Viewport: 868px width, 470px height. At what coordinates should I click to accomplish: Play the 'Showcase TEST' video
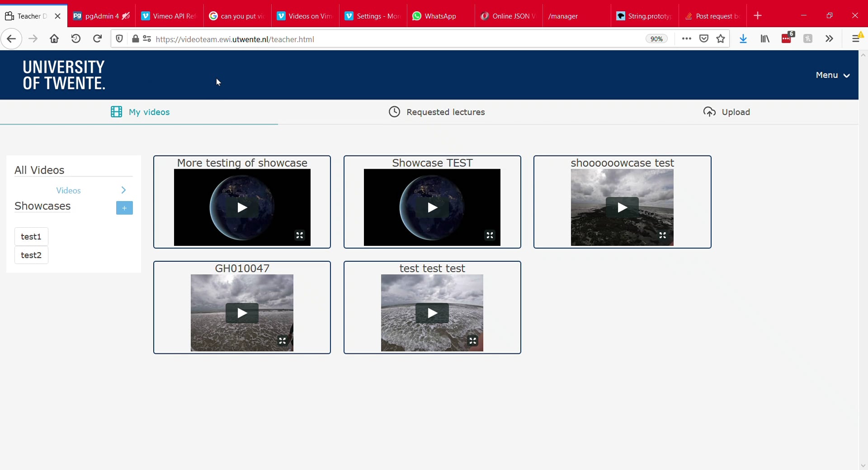point(432,207)
